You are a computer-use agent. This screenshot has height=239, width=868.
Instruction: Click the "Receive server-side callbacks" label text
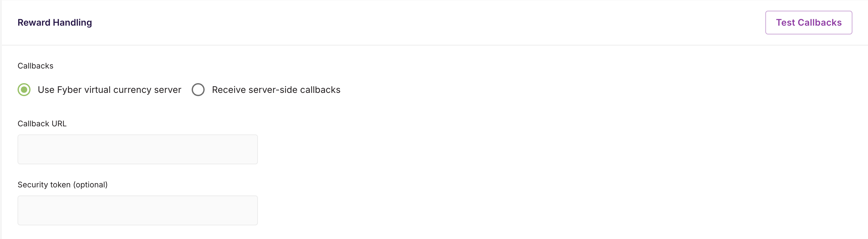[276, 90]
